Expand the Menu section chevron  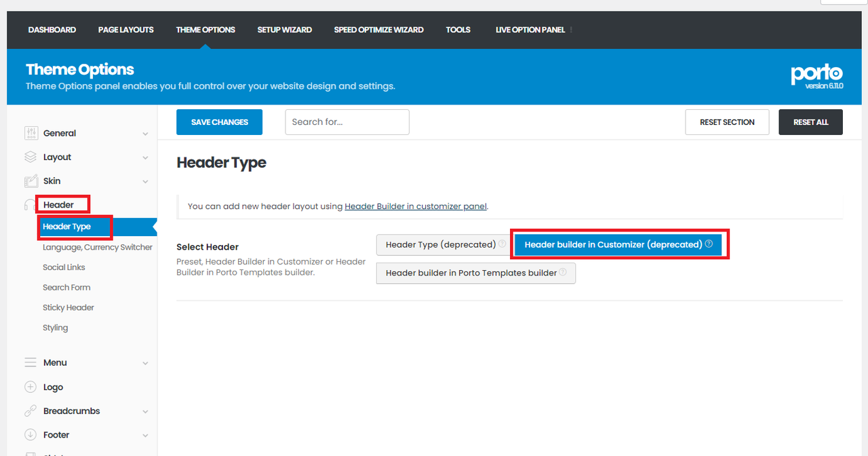tap(145, 363)
